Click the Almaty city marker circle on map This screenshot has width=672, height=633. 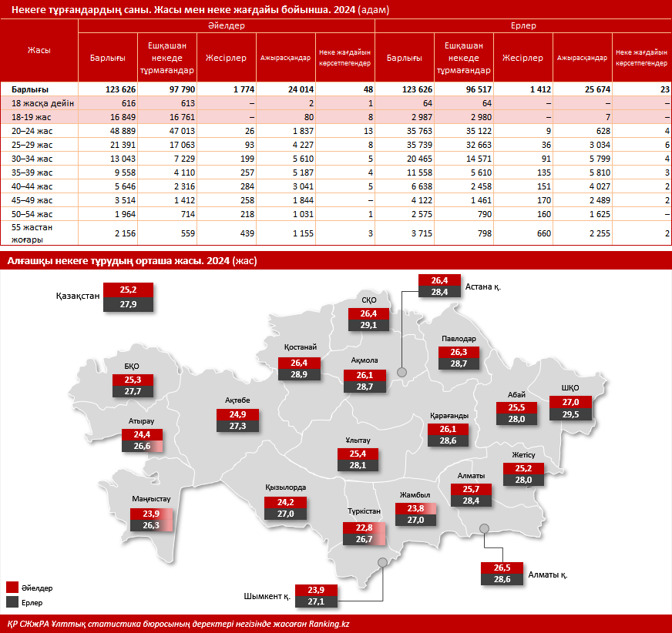[485, 527]
